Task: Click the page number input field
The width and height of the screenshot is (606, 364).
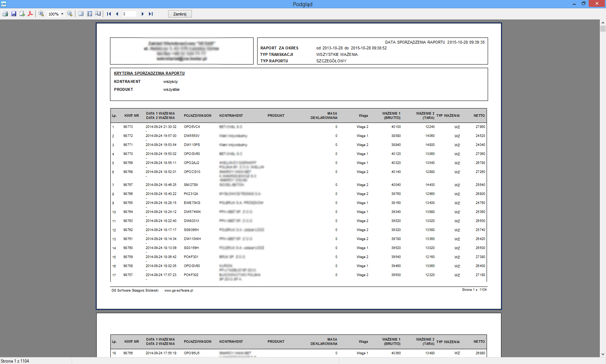Action: [129, 14]
